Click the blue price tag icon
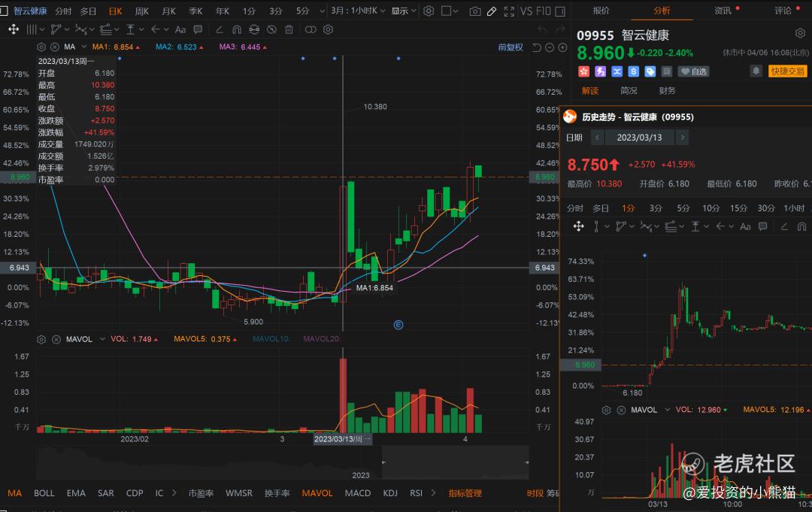Image resolution: width=812 pixels, height=512 pixels. point(650,71)
